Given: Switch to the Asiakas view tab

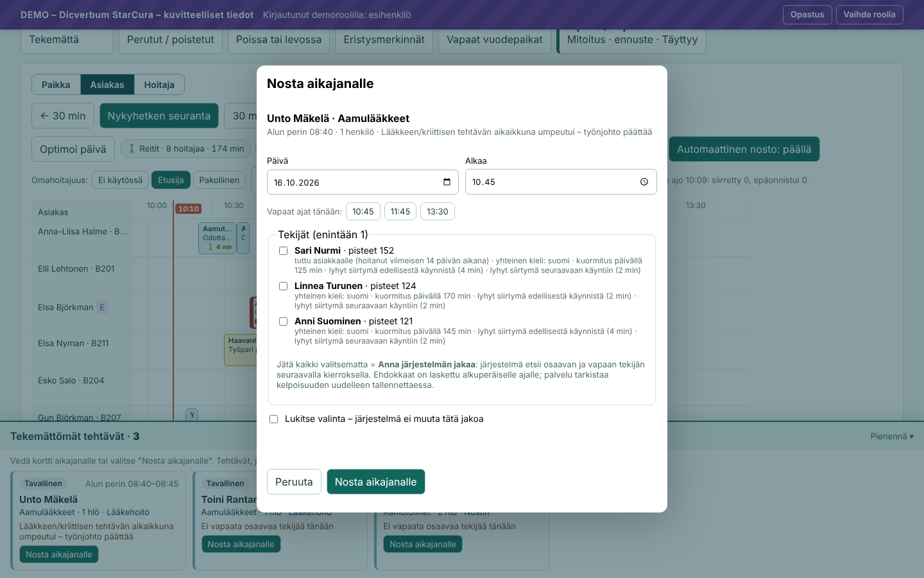Looking at the screenshot, I should click(x=107, y=85).
